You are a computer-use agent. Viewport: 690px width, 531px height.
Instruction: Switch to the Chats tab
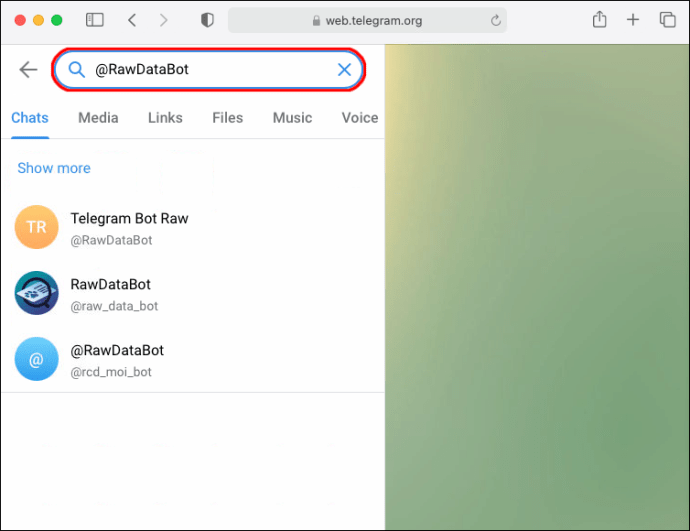click(x=30, y=118)
